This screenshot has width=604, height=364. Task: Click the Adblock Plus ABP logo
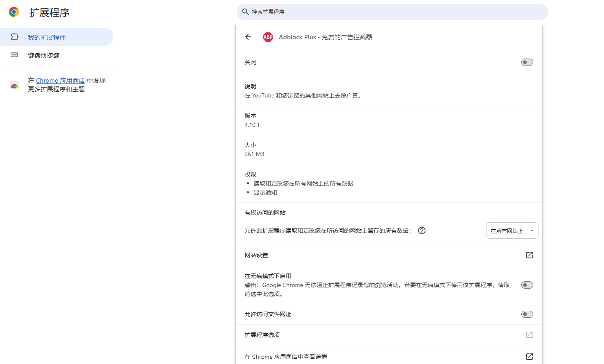(x=268, y=37)
